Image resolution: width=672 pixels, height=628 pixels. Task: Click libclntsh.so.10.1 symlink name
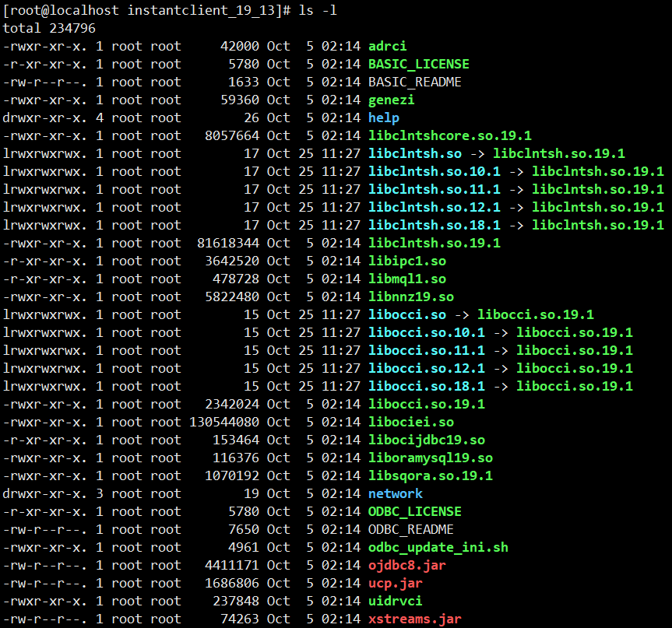[x=435, y=171]
